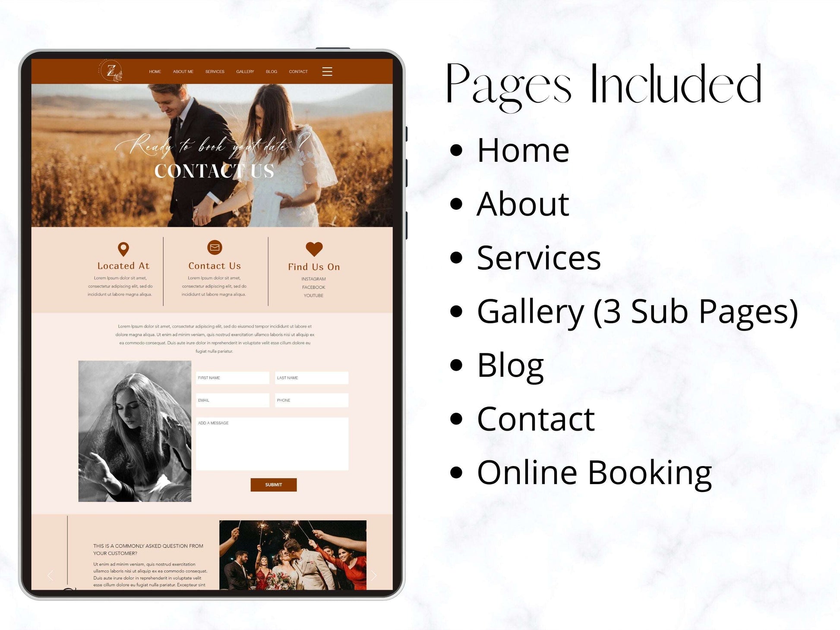This screenshot has width=840, height=630.
Task: Click the heart/social media icon
Action: [x=314, y=248]
